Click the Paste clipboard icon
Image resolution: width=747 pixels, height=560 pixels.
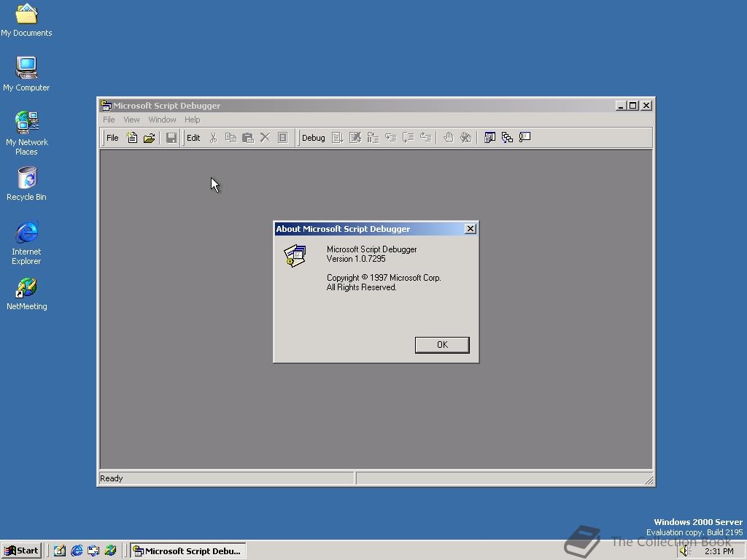tap(248, 138)
